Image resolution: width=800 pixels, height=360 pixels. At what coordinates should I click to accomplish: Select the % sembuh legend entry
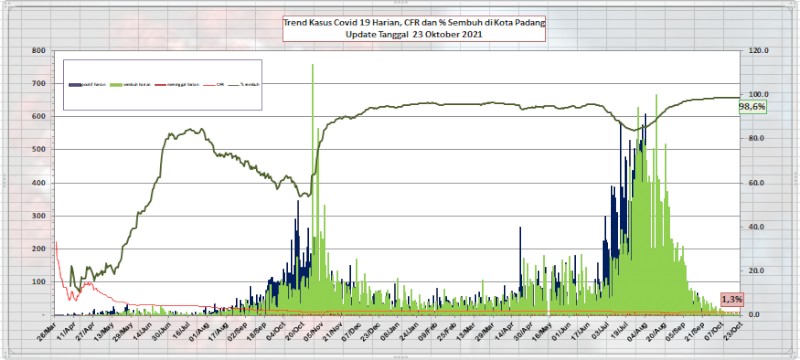244,85
